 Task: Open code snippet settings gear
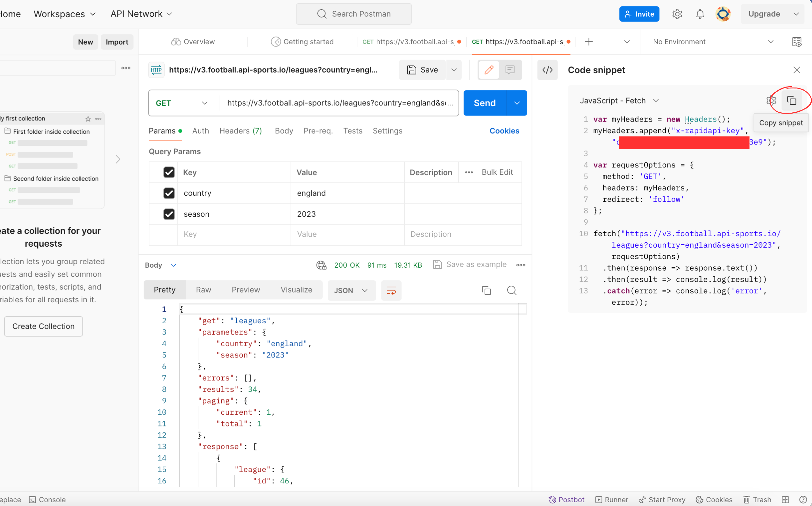tap(771, 100)
